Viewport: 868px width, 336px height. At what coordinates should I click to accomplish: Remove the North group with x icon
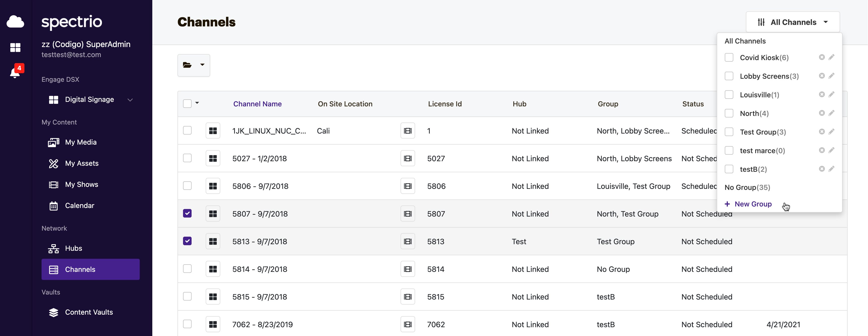821,113
